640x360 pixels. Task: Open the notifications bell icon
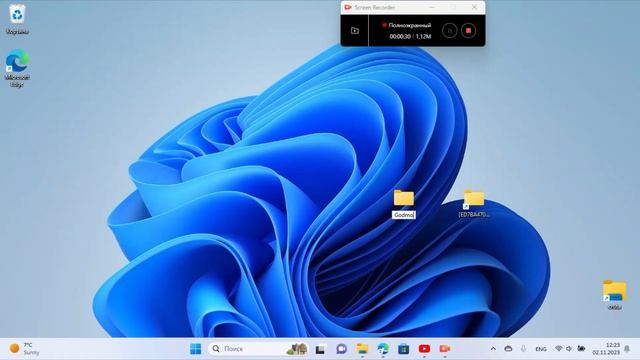tap(627, 349)
